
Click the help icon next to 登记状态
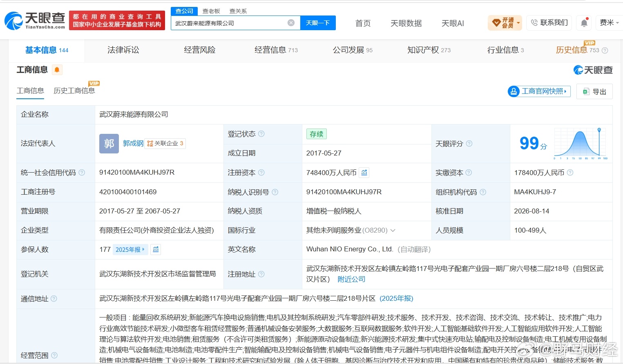[x=261, y=134]
